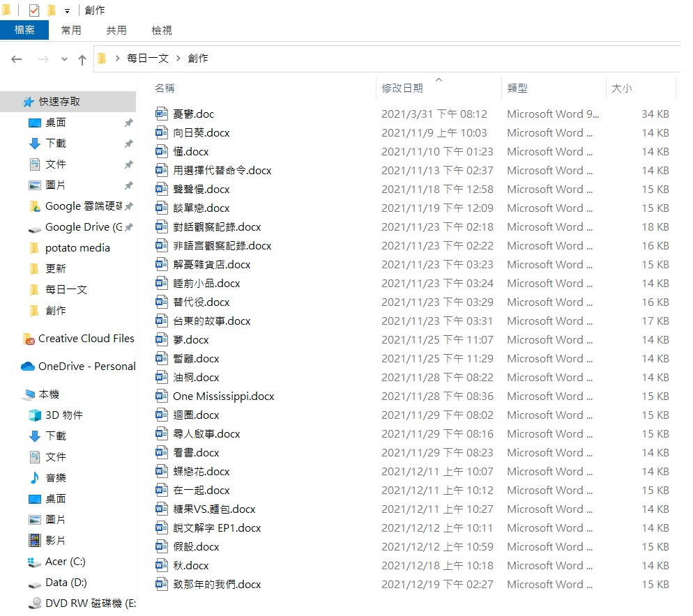Select One Mississippi.docx file icon
The height and width of the screenshot is (616, 693).
click(x=162, y=396)
